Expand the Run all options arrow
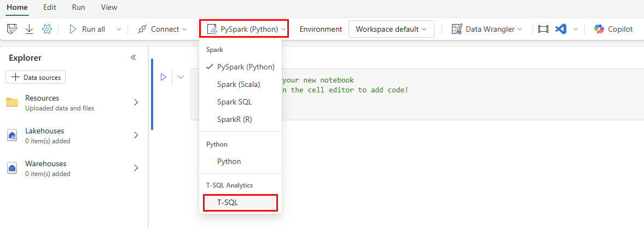Screen dimensions: 644x228 [119, 29]
